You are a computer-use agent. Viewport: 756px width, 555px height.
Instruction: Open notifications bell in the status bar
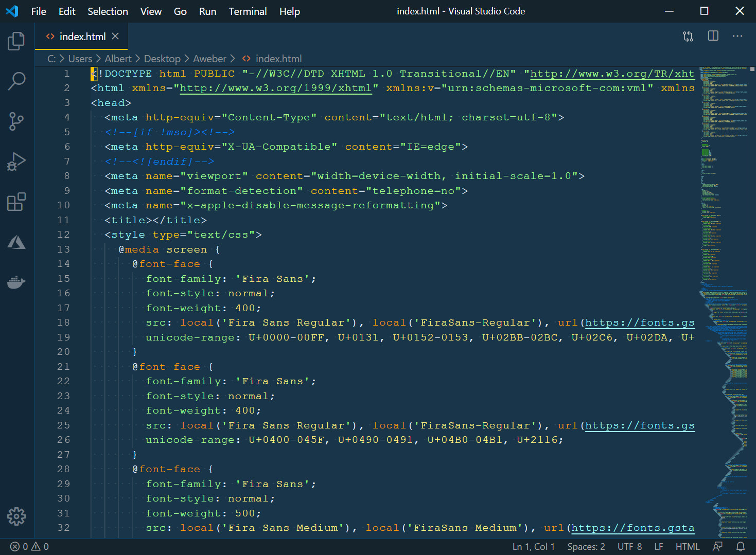pyautogui.click(x=741, y=547)
